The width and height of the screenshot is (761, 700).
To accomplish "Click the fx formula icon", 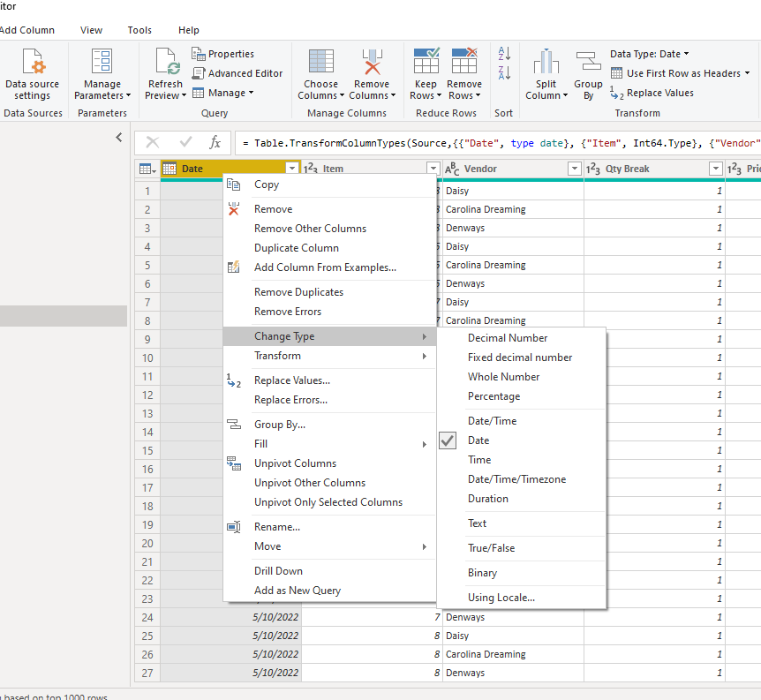I will (x=215, y=142).
